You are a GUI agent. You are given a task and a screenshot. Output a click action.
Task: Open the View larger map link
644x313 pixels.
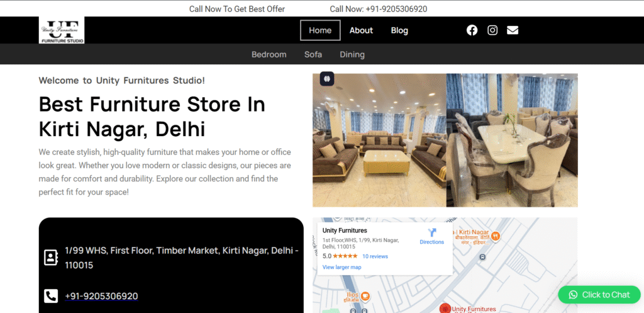pos(341,267)
